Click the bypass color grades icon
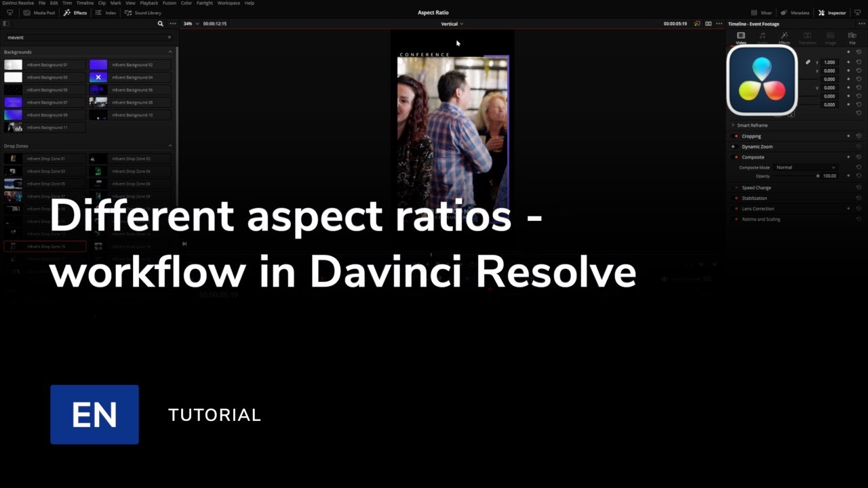This screenshot has width=868, height=488. [697, 24]
